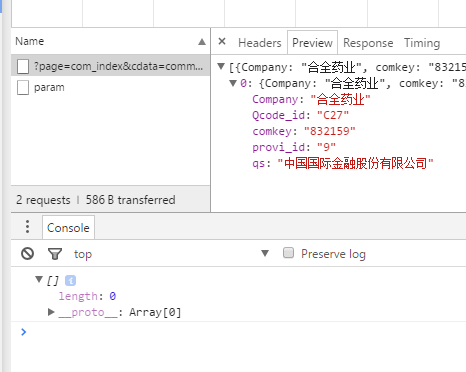
Task: Open the console filter funnel icon
Action: (55, 254)
